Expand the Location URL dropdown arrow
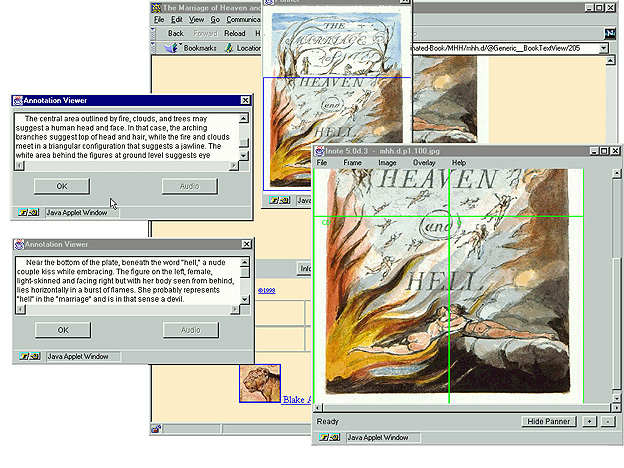624x468 pixels. [x=604, y=48]
